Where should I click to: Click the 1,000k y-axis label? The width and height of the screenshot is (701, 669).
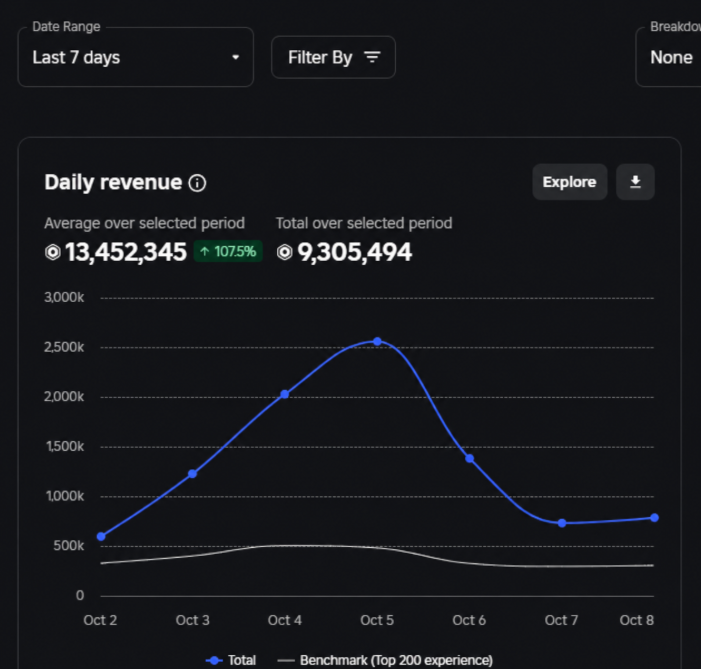[x=65, y=496]
